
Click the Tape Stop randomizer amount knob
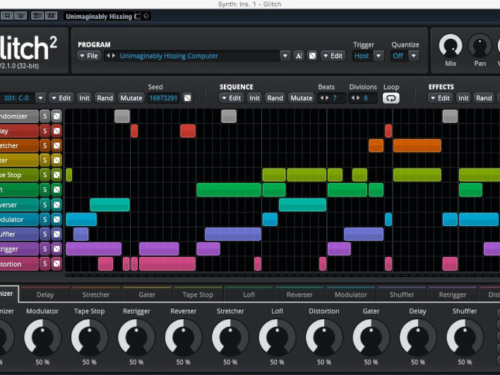pos(89,337)
